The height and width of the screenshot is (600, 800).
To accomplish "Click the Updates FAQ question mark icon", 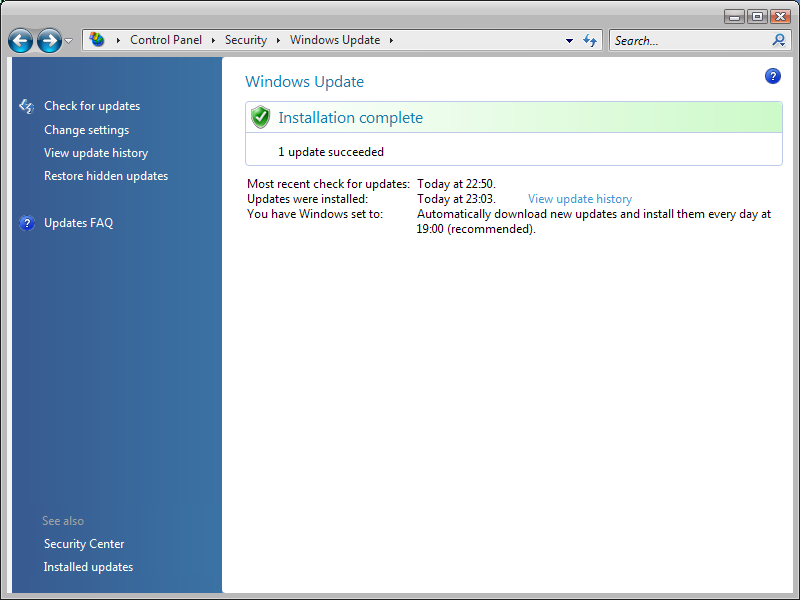I will point(27,223).
